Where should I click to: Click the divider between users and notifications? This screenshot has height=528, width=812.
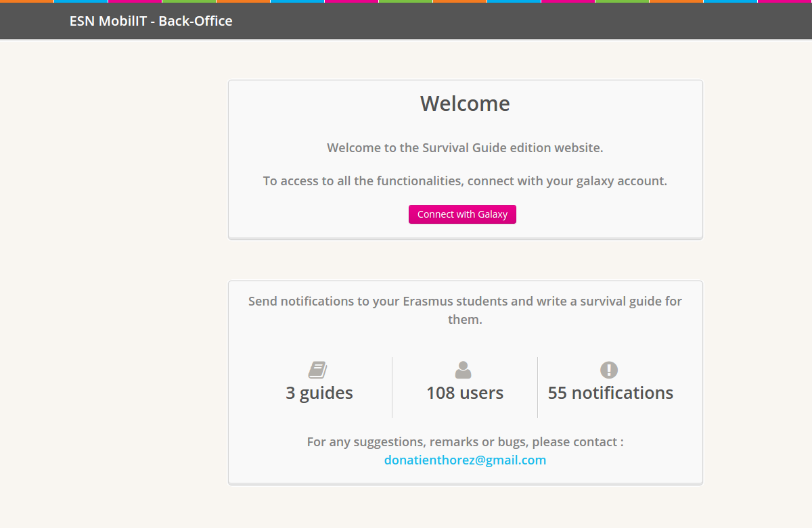click(x=537, y=387)
